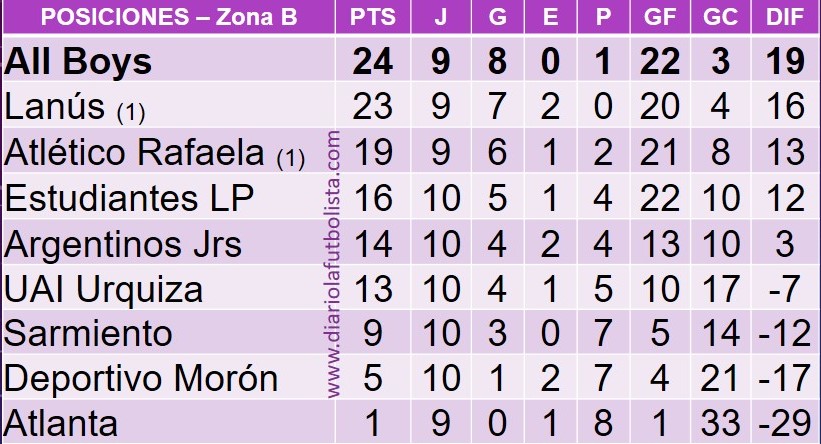This screenshot has width=821, height=444.
Task: Click Estudiantes LP team name
Action: pos(129,198)
